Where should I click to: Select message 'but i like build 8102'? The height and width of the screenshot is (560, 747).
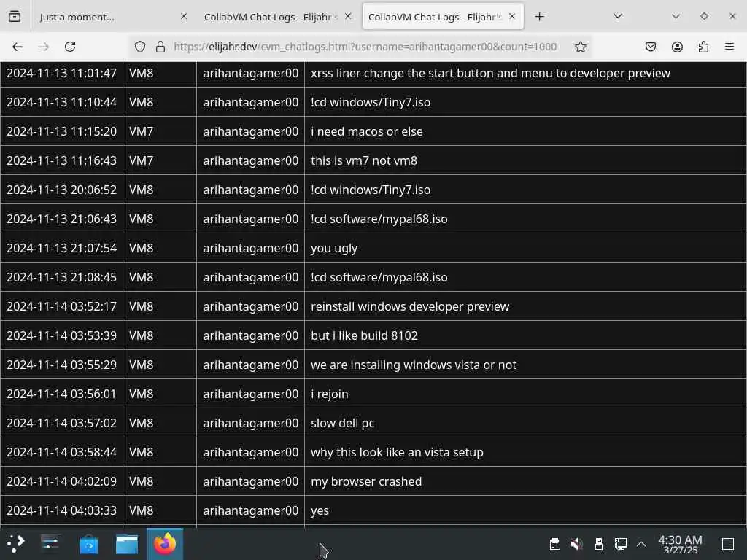pyautogui.click(x=365, y=335)
